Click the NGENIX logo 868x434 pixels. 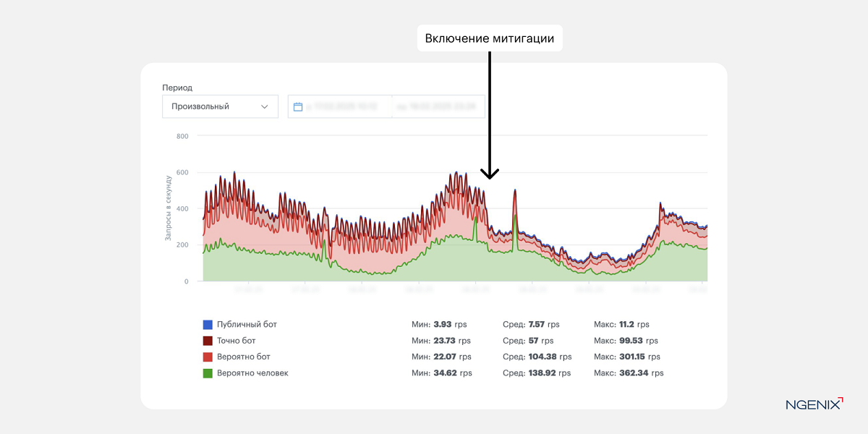(814, 404)
